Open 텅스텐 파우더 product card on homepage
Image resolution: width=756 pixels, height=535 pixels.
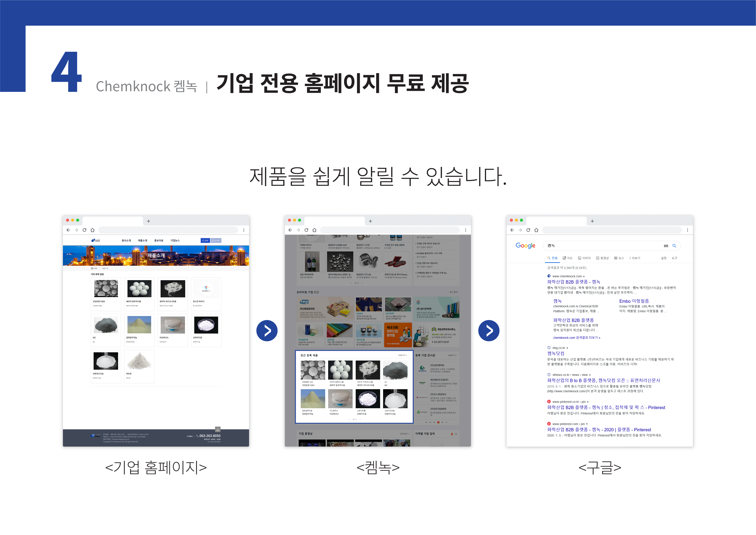(x=206, y=294)
